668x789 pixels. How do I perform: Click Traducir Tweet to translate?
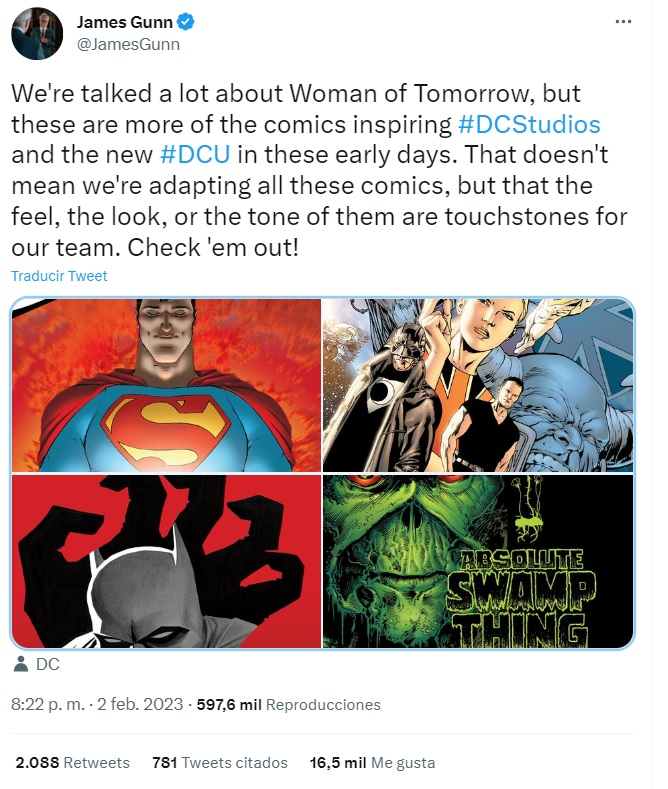59,276
